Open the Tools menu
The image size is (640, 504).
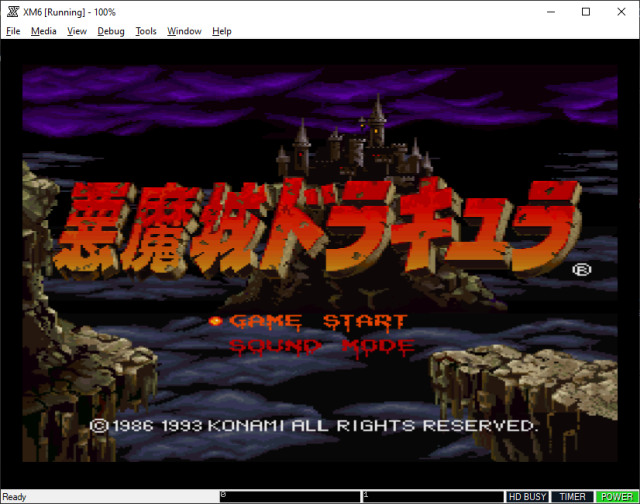click(146, 31)
